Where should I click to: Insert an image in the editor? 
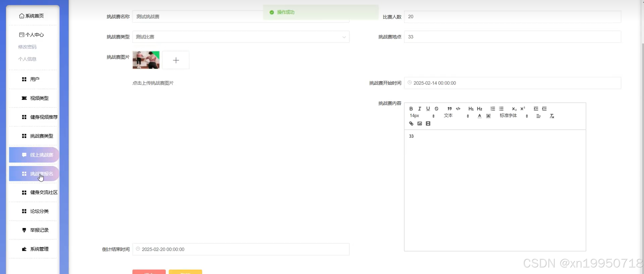pos(419,124)
